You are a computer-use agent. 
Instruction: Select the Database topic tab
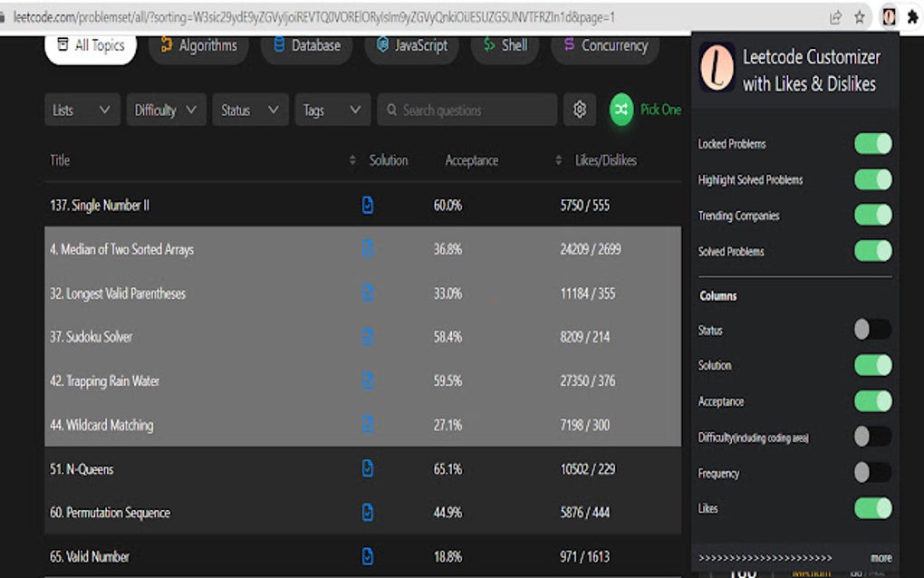tap(307, 46)
